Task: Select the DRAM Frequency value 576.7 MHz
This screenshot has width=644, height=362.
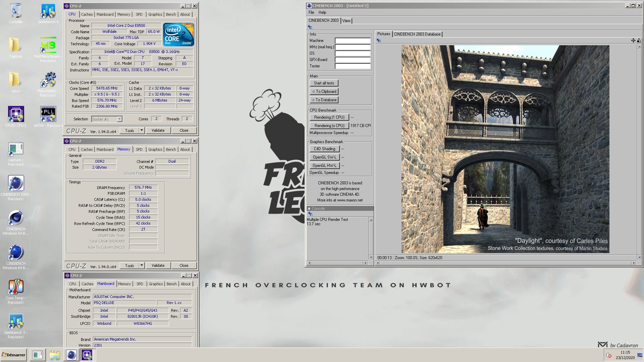Action: click(143, 187)
